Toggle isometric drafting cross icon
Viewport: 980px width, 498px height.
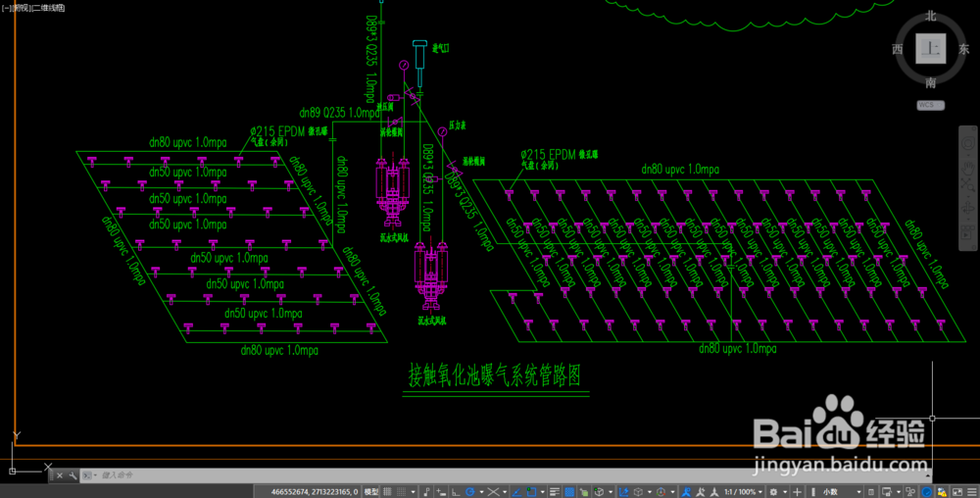pos(493,492)
